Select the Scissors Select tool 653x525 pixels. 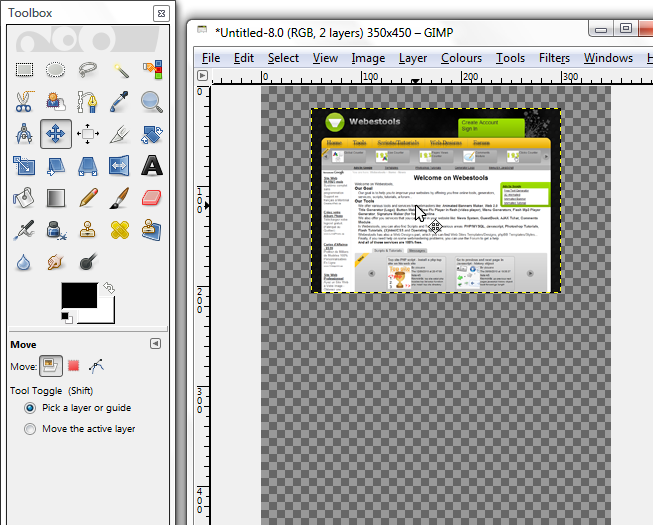tap(24, 102)
